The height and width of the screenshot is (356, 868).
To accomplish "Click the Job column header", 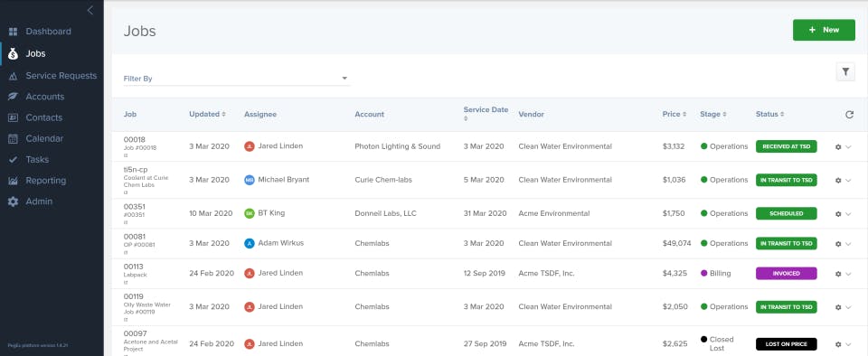I will point(129,114).
